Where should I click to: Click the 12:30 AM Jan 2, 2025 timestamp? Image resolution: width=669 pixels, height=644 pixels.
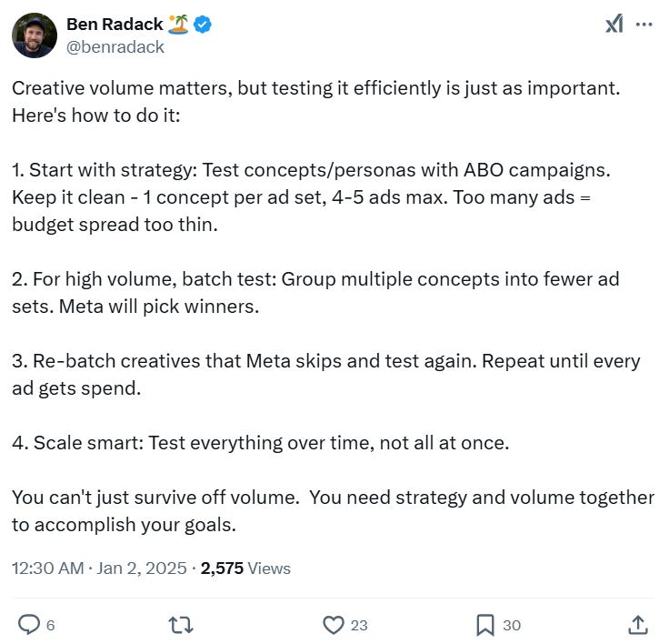(101, 569)
